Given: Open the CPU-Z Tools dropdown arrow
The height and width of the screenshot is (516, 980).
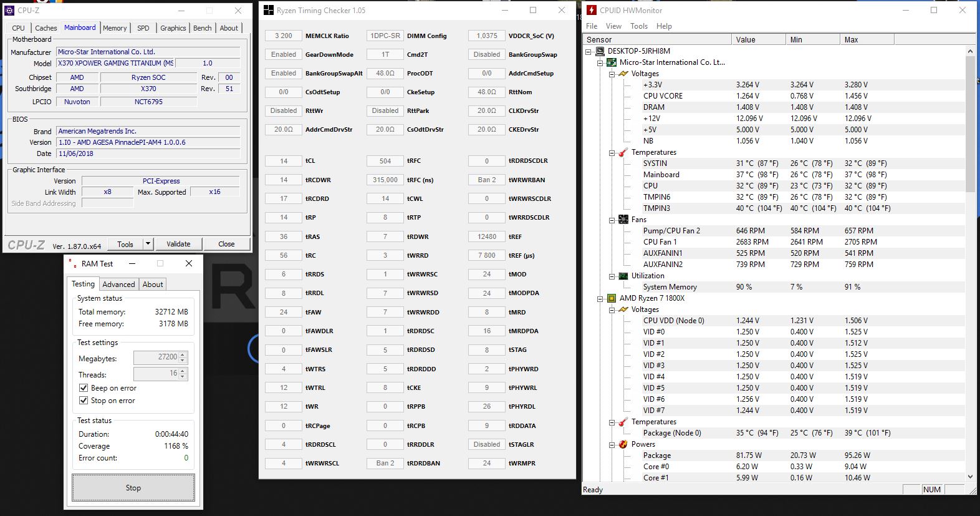Looking at the screenshot, I should pyautogui.click(x=148, y=244).
